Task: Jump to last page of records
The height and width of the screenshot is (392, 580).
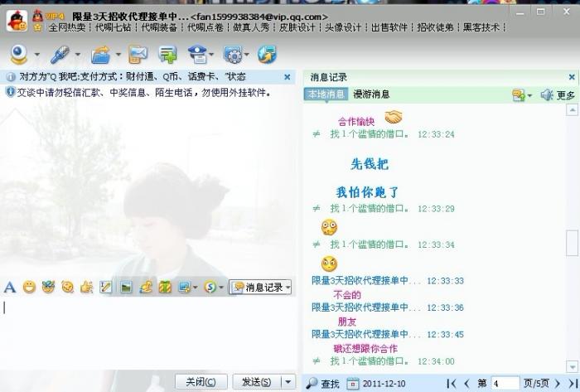Action: point(573,384)
